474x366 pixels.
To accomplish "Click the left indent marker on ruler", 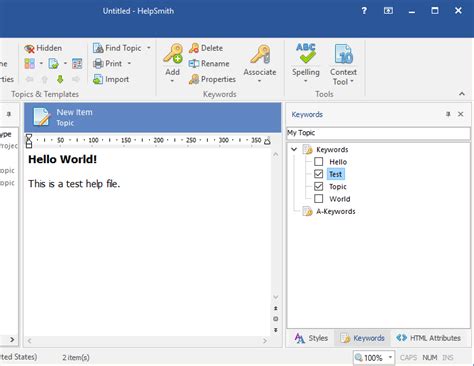I will (x=29, y=141).
